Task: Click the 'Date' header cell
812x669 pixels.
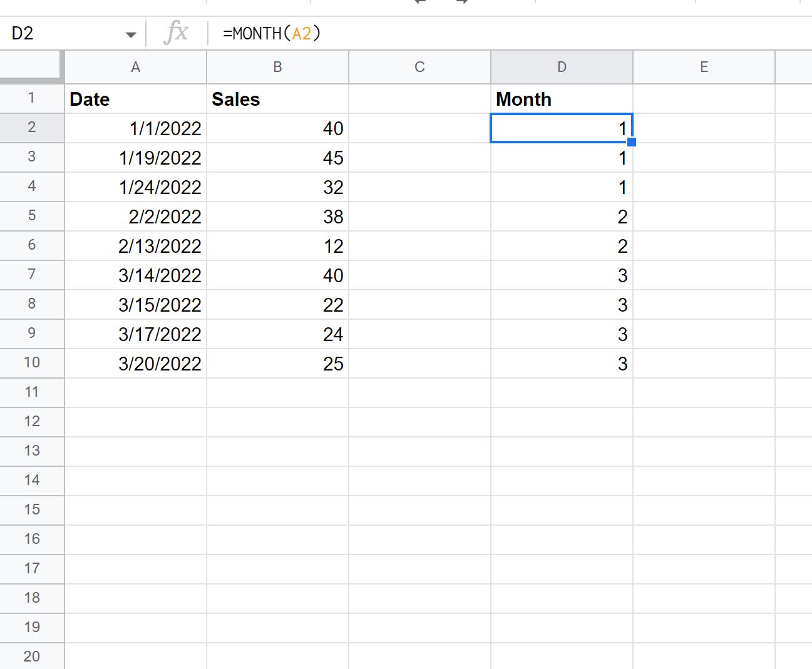Action: click(135, 99)
